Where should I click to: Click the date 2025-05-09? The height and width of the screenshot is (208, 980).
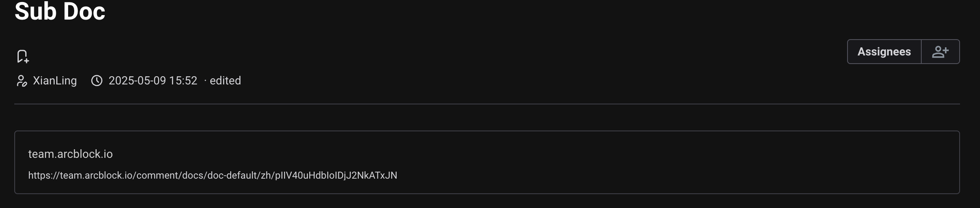tap(137, 81)
